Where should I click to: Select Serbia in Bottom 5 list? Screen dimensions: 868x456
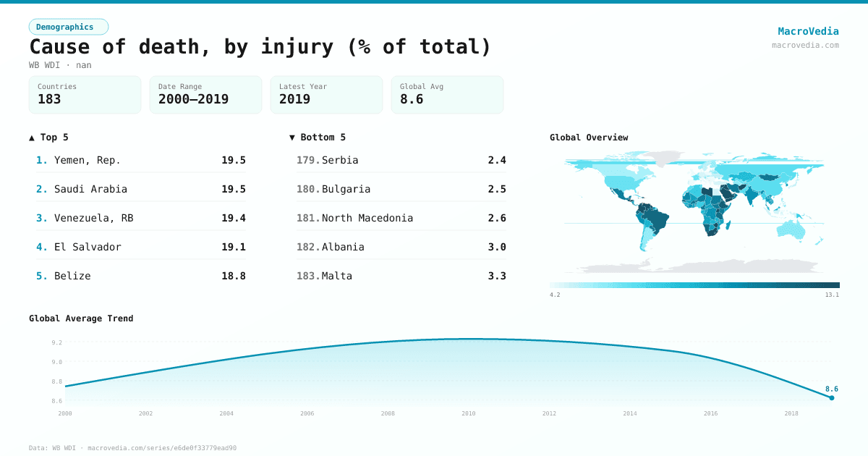401,160
